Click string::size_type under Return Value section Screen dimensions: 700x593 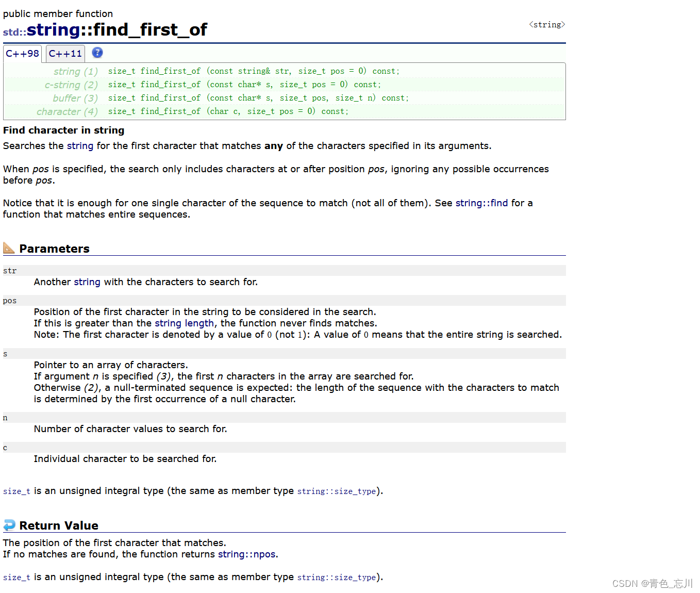pyautogui.click(x=337, y=578)
